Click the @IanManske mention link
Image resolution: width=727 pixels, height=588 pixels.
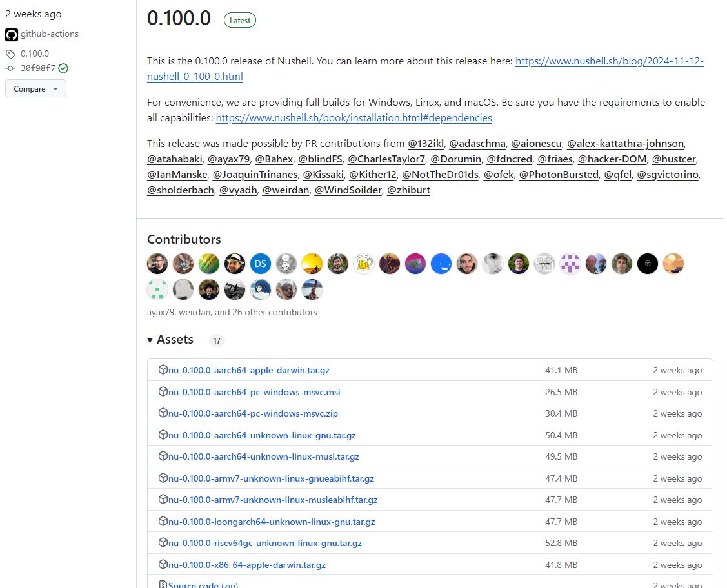[177, 174]
